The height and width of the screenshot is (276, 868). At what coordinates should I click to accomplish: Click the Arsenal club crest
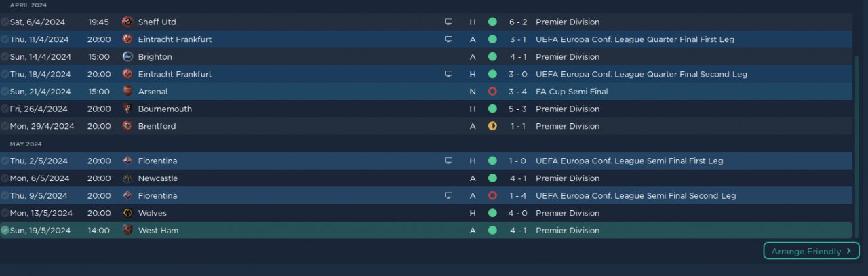pyautogui.click(x=127, y=92)
